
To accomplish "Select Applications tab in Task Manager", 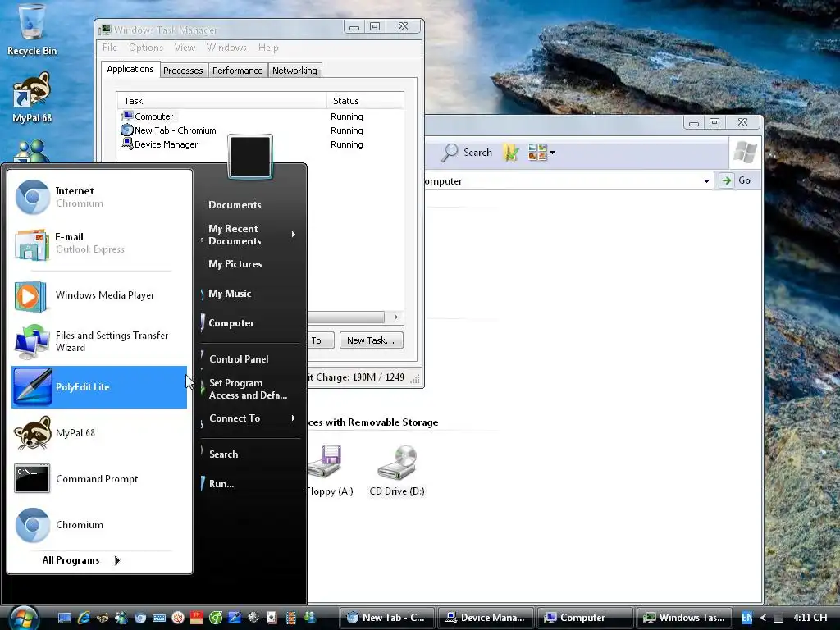I will (130, 69).
